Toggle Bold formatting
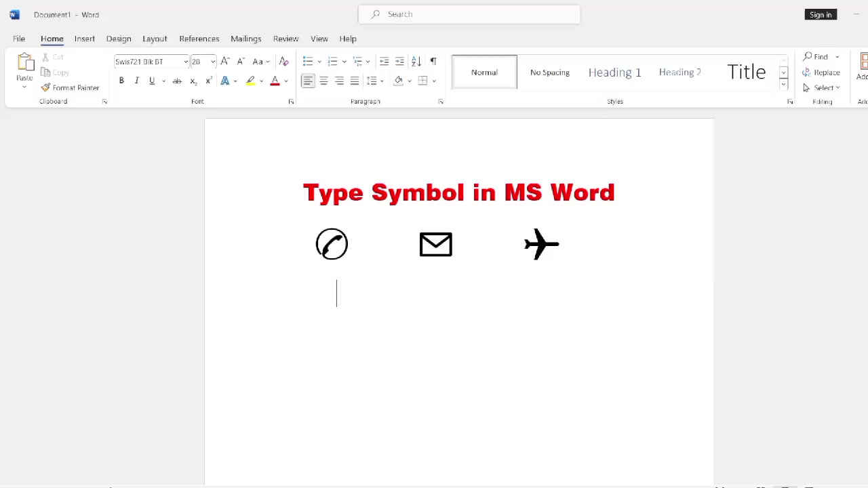This screenshot has height=488, width=868. point(121,81)
